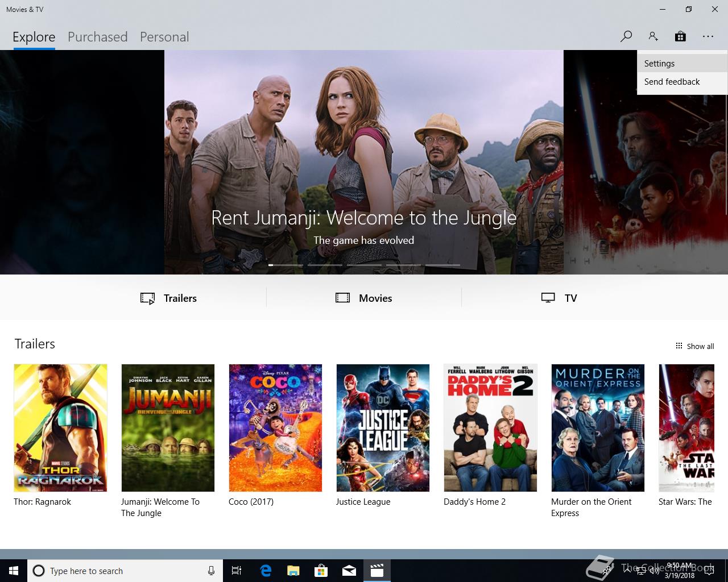Click the three-dot more options icon
Viewport: 728px width, 582px height.
point(708,36)
